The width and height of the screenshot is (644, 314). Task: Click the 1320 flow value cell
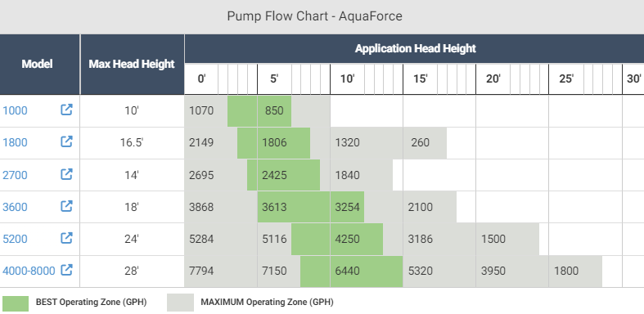coord(348,143)
